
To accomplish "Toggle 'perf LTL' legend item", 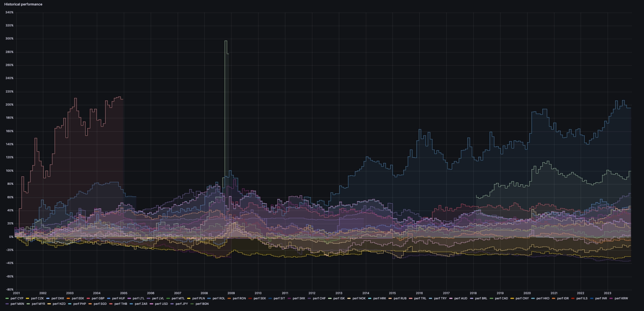I will coord(138,298).
